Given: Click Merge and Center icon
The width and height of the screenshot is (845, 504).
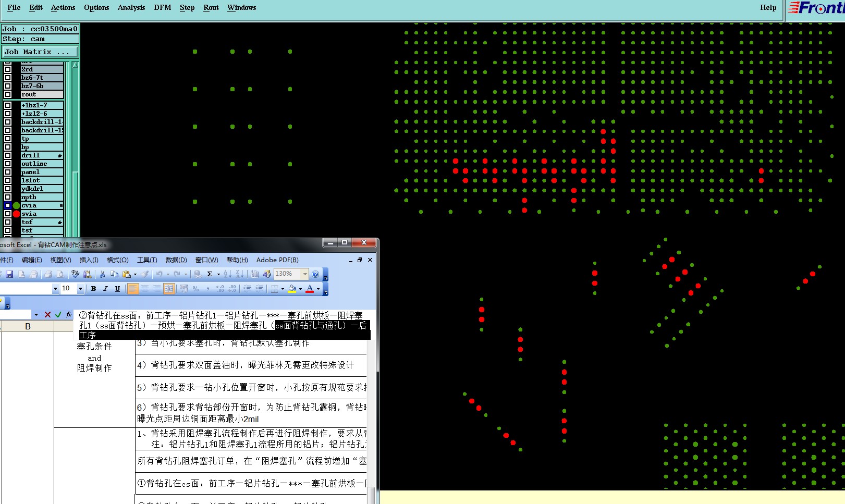Looking at the screenshot, I should (169, 289).
